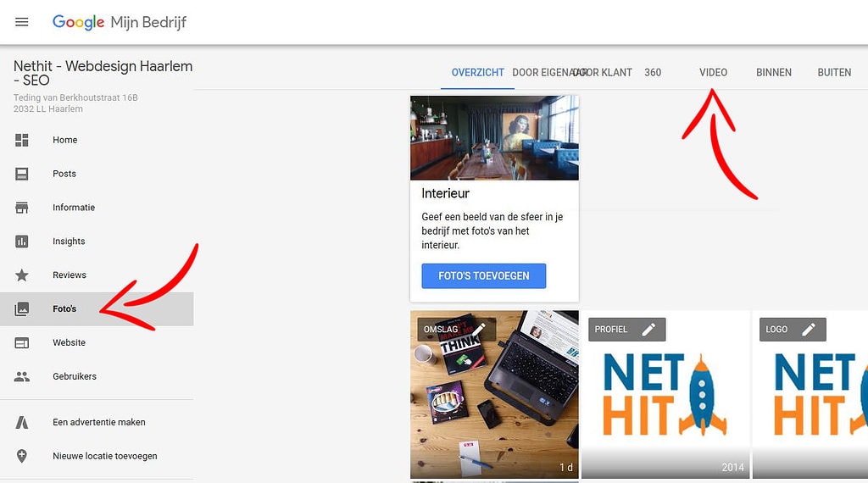Open the Profiel NetHit image
Viewport: 868px width, 483px height.
[x=665, y=394]
